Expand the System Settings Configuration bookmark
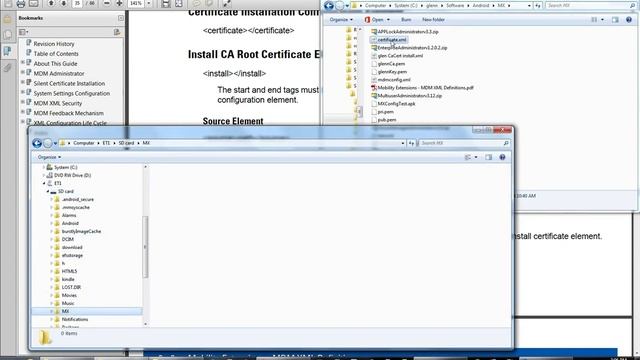Screen dimensions: 640x360 pyautogui.click(x=23, y=92)
